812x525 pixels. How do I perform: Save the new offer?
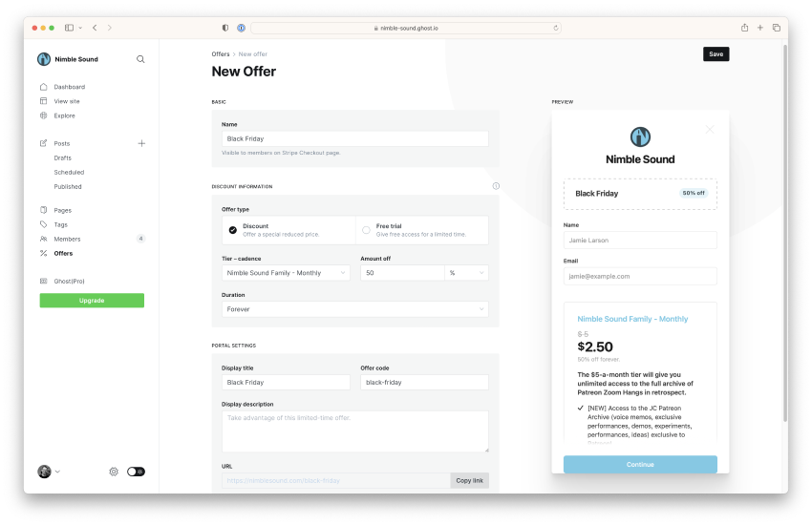[x=716, y=53]
